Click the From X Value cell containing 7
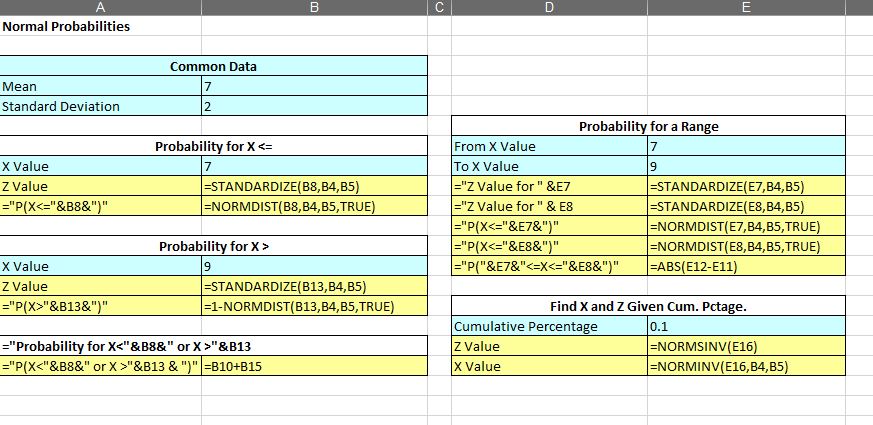This screenshot has width=873, height=425. click(747, 146)
